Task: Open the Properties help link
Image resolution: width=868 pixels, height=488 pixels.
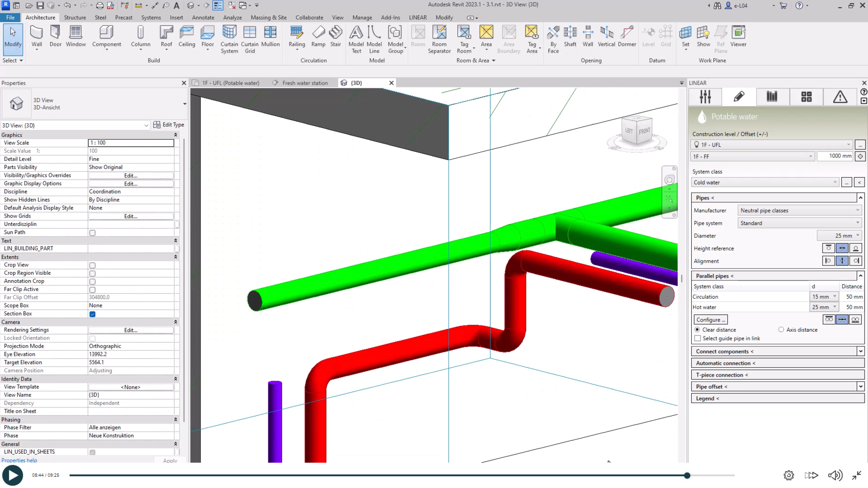Action: 20,460
